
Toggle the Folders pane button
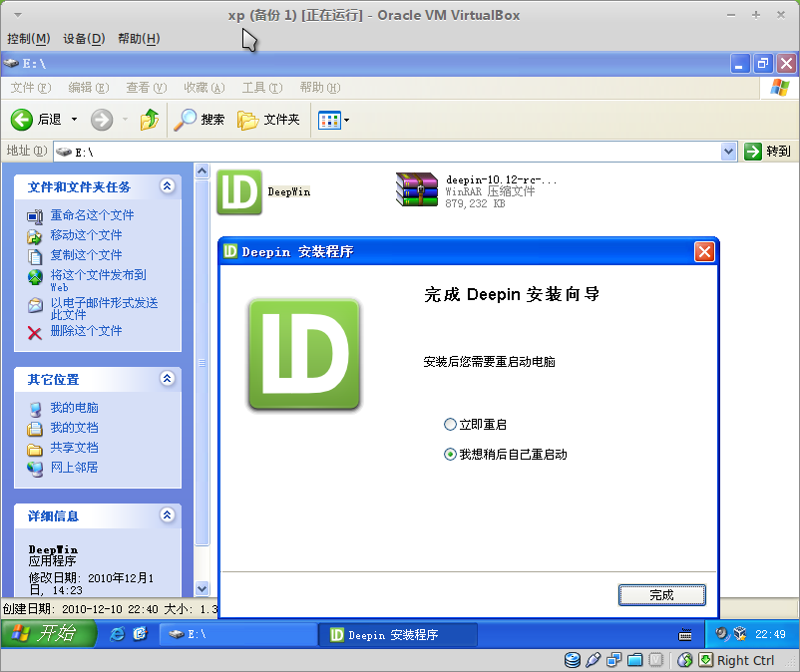[x=268, y=120]
